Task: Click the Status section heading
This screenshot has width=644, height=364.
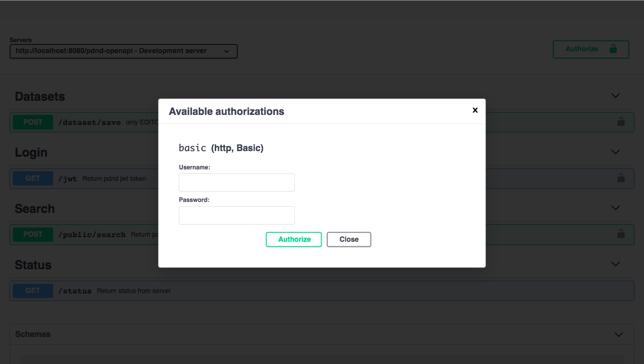Action: point(33,265)
